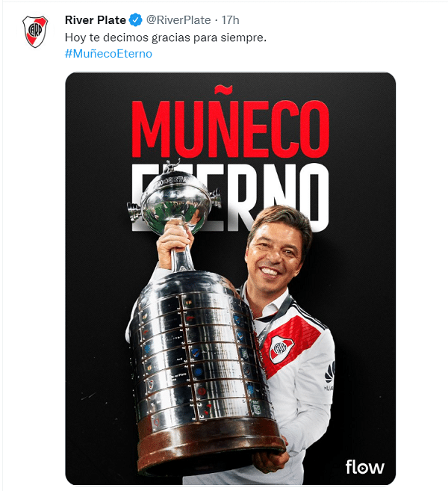Click the trophy's brown wooden base

pos(210,443)
